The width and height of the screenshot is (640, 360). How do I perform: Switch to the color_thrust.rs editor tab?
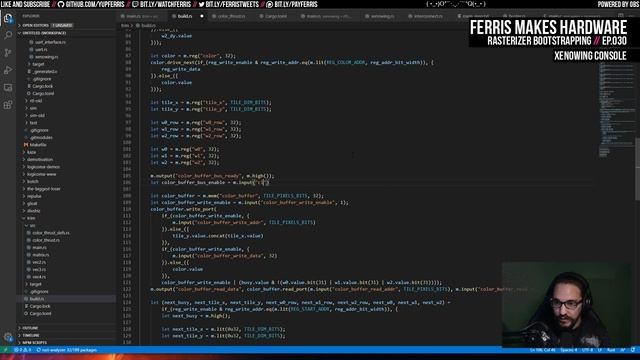(231, 16)
